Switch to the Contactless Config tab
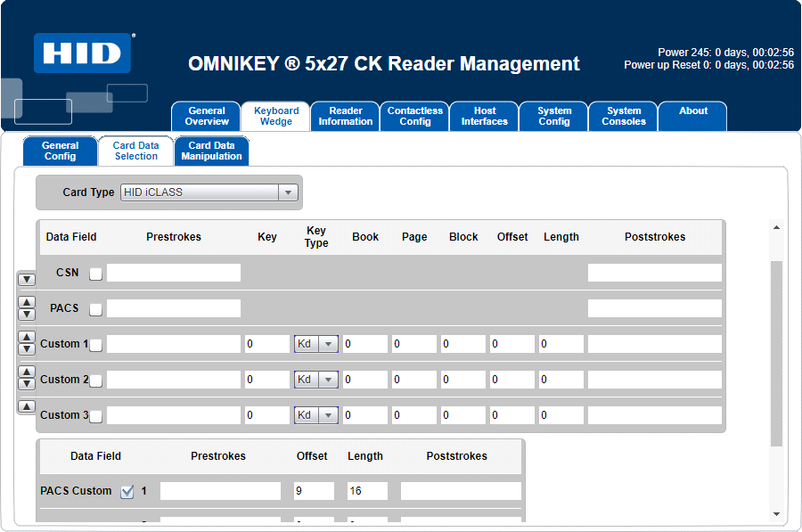Viewport: 802px width, 532px height. (x=414, y=116)
